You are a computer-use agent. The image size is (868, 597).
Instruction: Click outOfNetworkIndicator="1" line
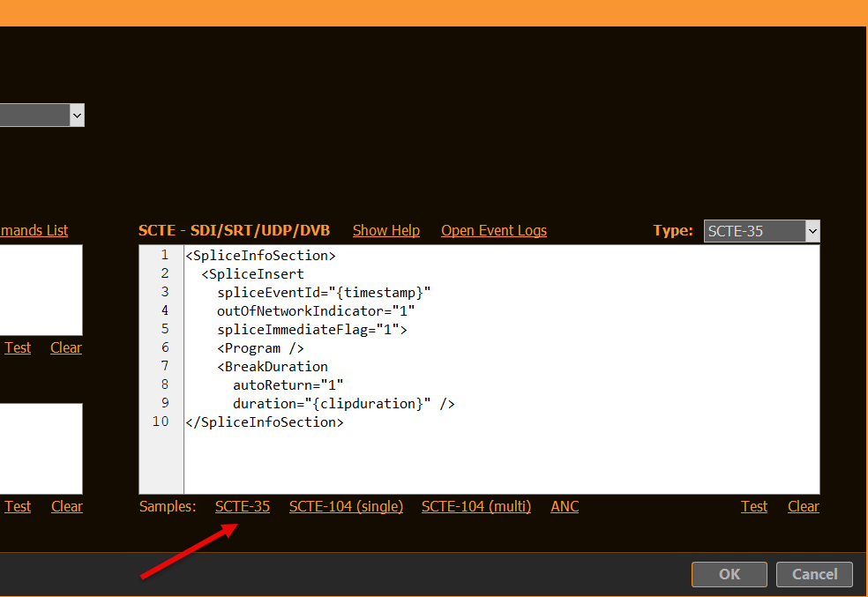coord(316,311)
